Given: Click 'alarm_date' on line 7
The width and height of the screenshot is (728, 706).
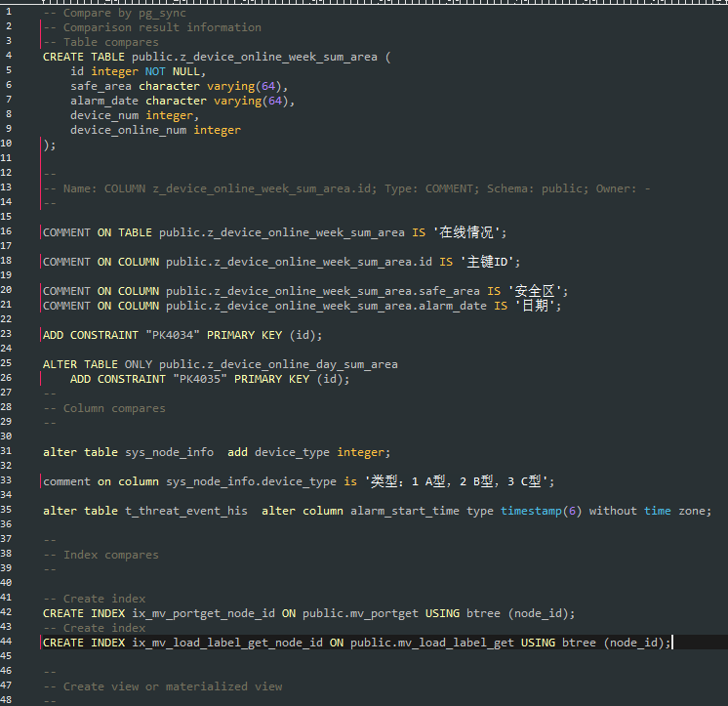Looking at the screenshot, I should coord(104,101).
